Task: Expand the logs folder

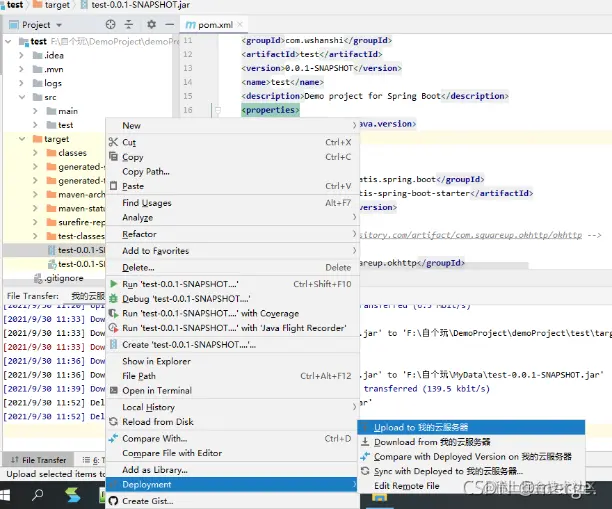Action: point(21,83)
